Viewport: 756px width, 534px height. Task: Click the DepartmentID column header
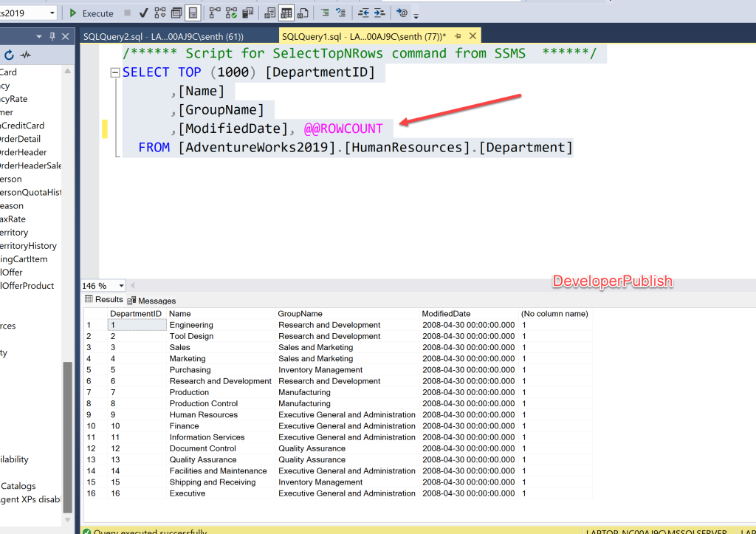click(x=136, y=314)
